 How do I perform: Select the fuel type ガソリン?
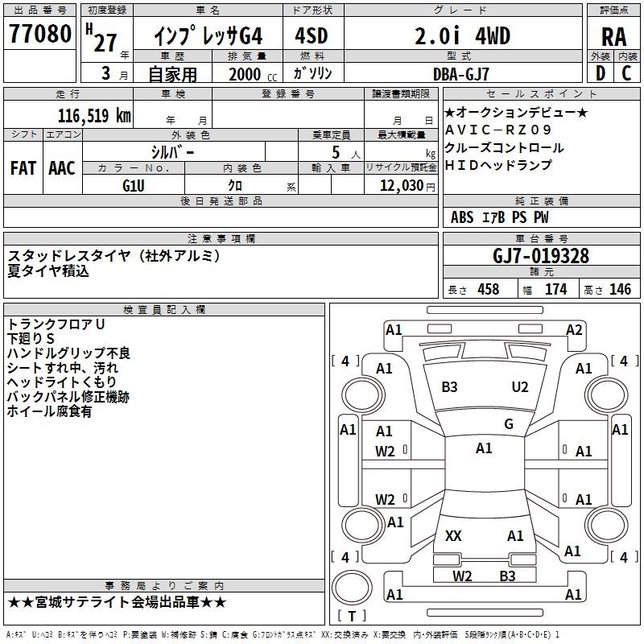click(x=312, y=73)
